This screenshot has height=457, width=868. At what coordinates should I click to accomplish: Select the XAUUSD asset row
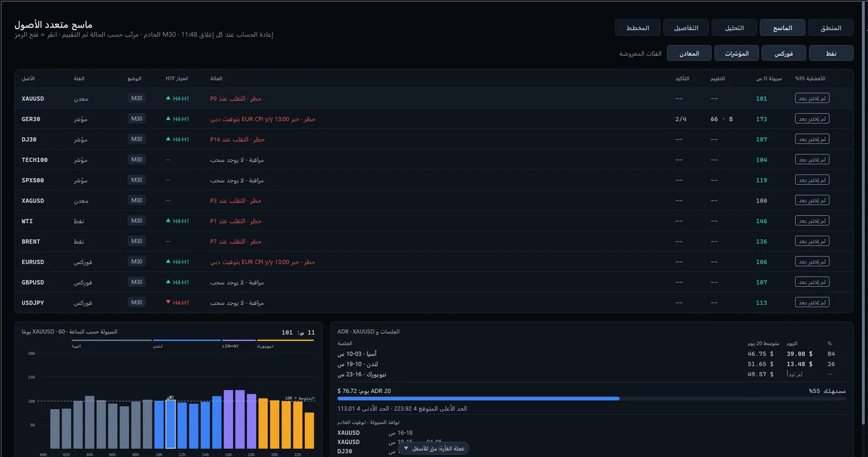pos(434,99)
